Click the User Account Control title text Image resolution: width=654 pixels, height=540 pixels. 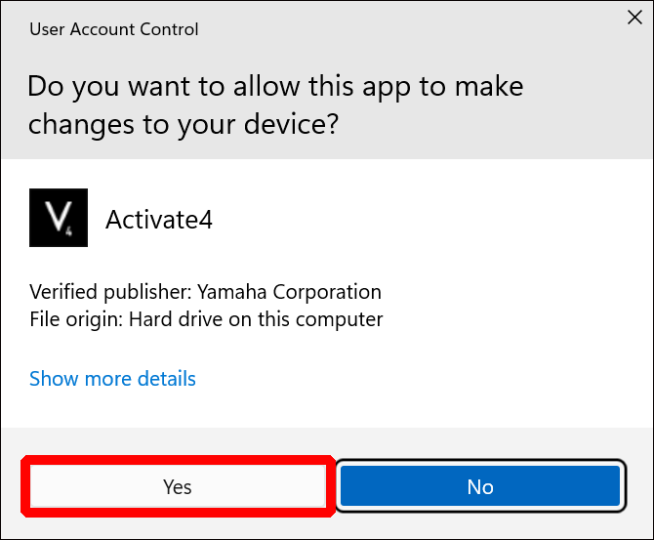(114, 29)
